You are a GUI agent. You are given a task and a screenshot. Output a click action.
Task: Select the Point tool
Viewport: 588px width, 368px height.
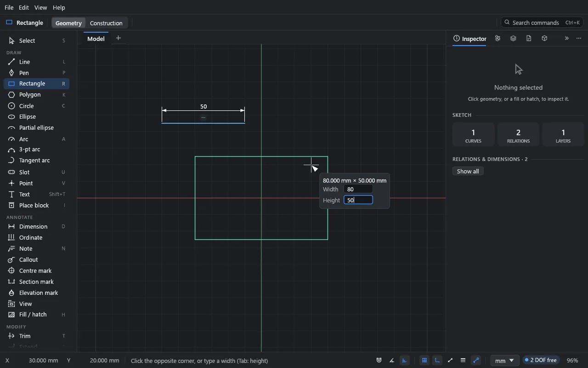[37, 183]
